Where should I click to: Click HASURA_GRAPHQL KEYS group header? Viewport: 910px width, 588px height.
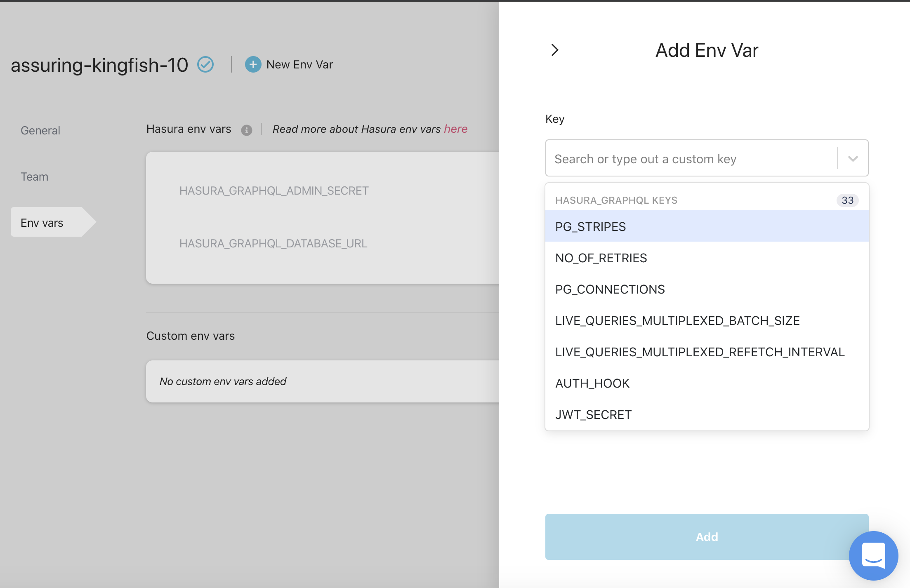point(616,200)
